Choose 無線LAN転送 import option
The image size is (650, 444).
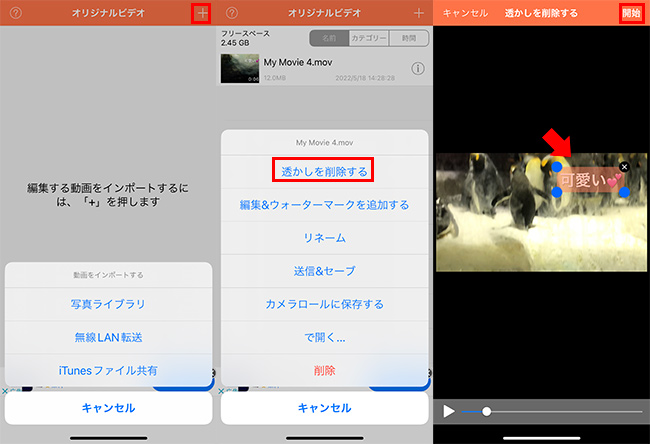point(108,337)
